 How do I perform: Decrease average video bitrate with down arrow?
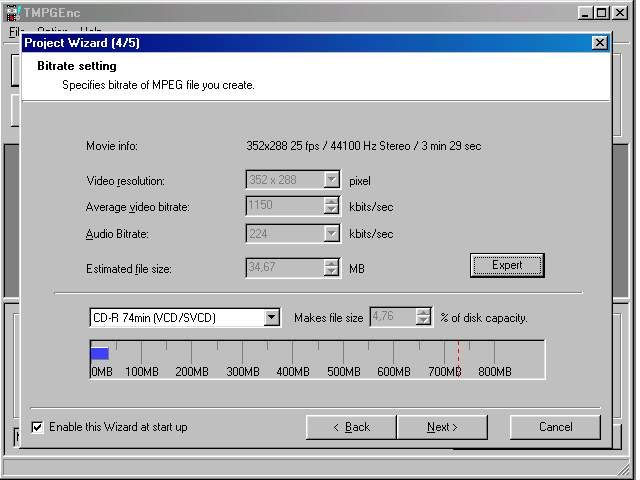(331, 211)
